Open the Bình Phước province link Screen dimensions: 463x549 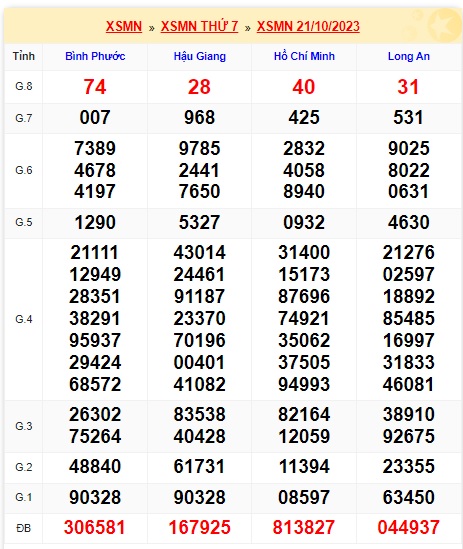(x=95, y=56)
